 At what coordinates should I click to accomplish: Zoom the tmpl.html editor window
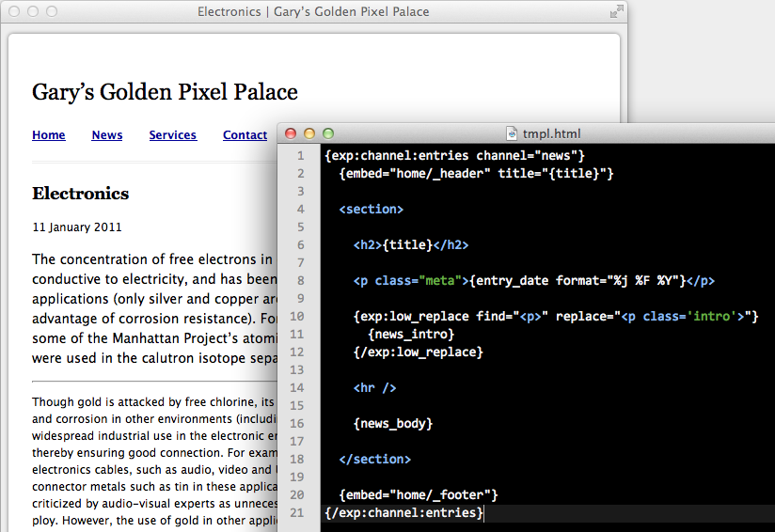328,133
